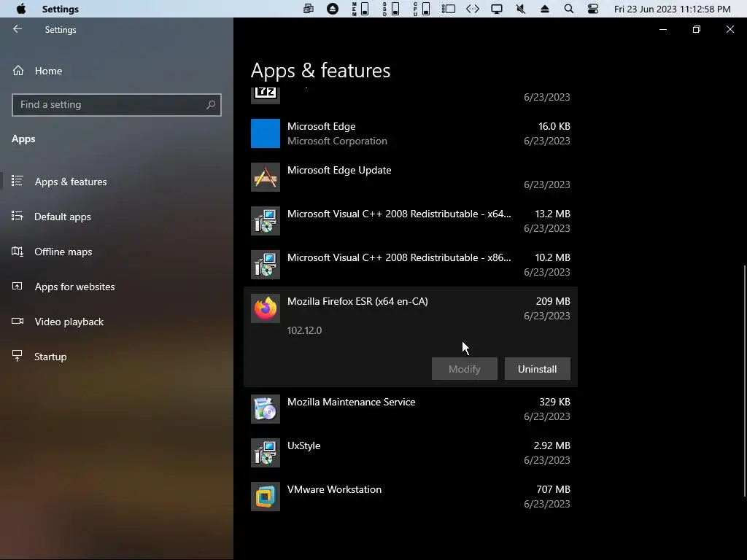Screen dimensions: 747x560
Task: Click the 707 MB size of VMware
Action: pos(553,489)
